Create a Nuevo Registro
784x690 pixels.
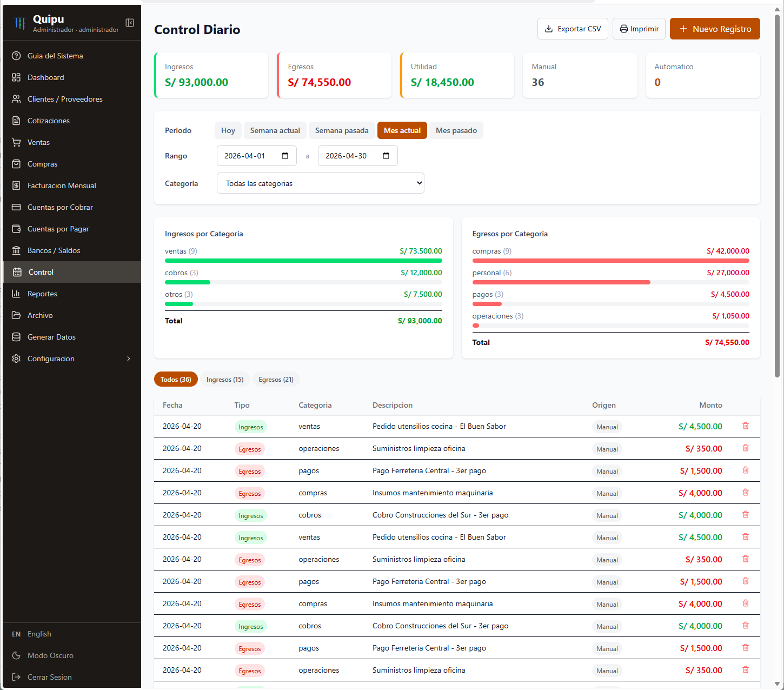715,29
